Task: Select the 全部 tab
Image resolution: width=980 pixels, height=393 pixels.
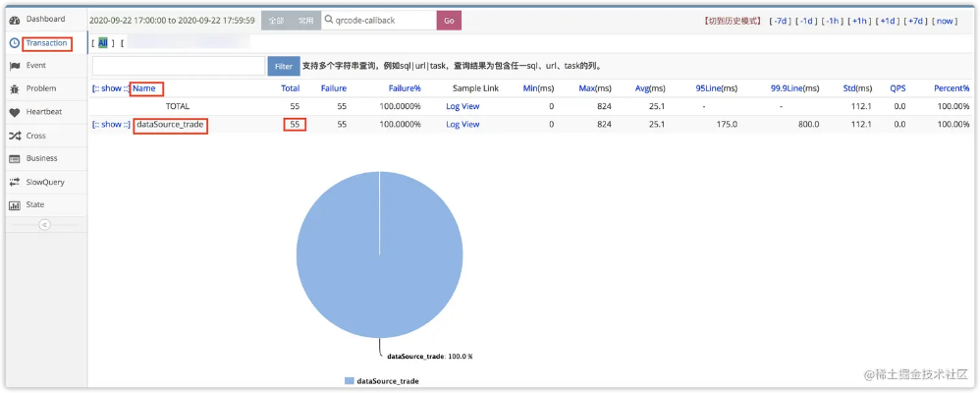Action: (276, 20)
